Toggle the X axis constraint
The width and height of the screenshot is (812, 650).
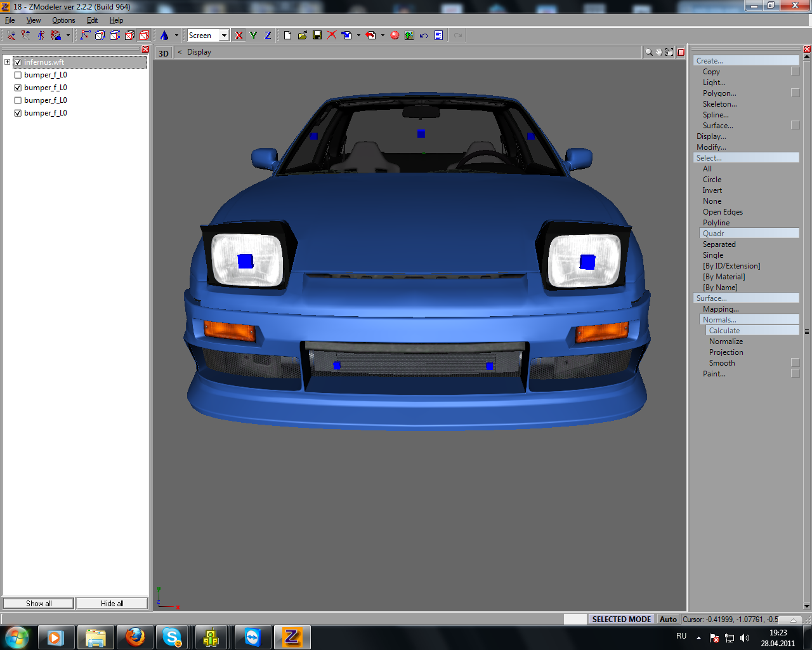[x=239, y=36]
